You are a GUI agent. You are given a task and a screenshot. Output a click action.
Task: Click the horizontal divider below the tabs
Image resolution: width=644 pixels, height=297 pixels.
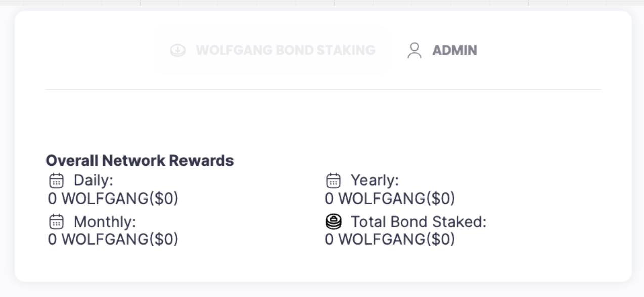(x=323, y=90)
